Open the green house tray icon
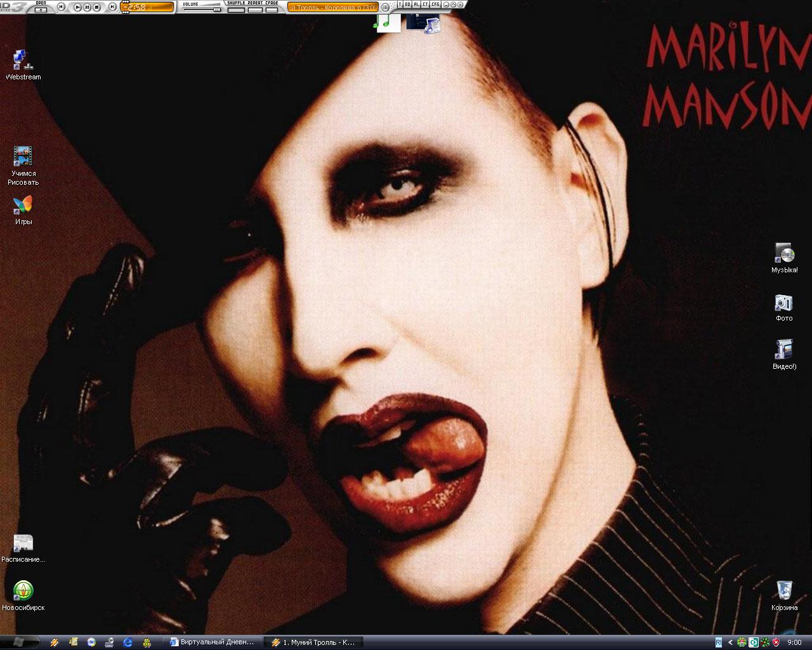This screenshot has width=812, height=650. coord(742,642)
